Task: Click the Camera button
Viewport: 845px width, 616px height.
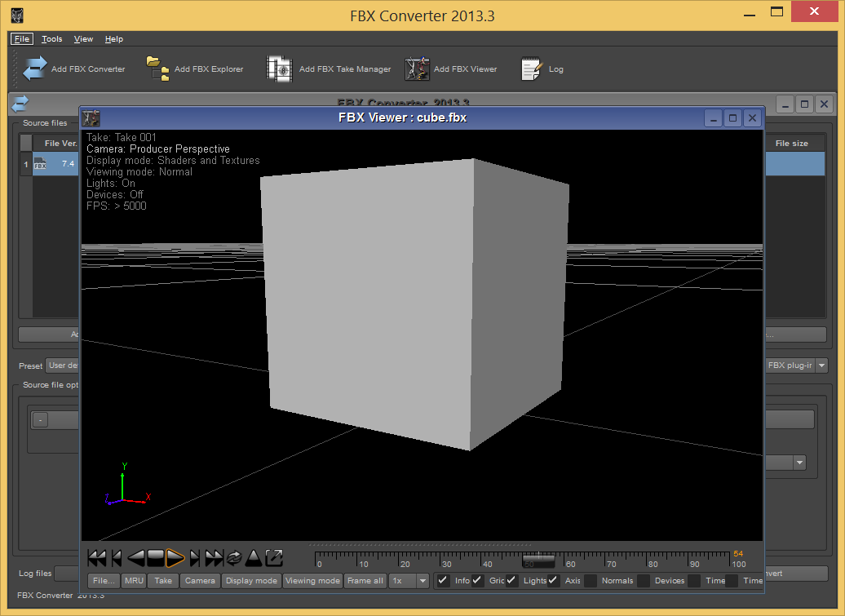Action: coord(200,581)
